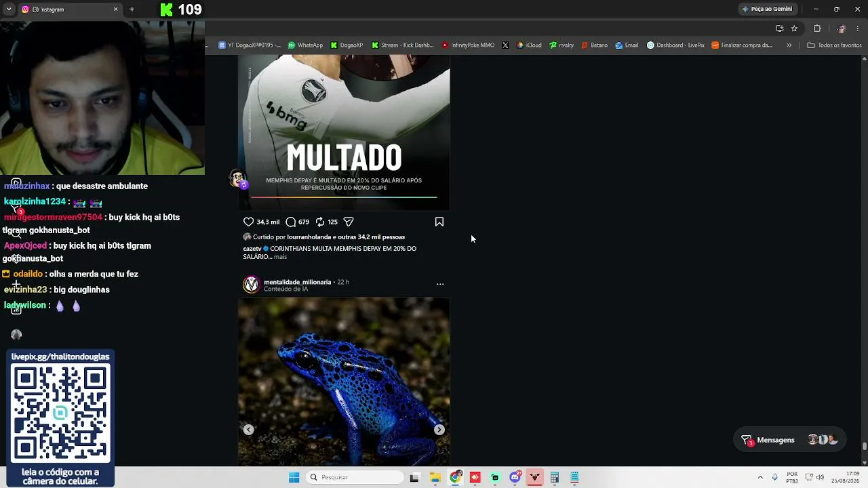Click the Peça ao Gemini button
This screenshot has height=488, width=868.
point(767,9)
